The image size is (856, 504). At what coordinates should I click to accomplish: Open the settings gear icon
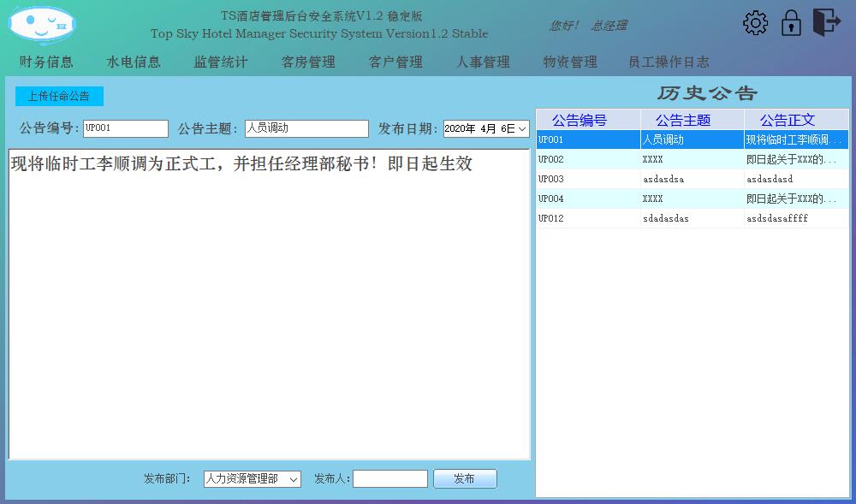click(755, 23)
